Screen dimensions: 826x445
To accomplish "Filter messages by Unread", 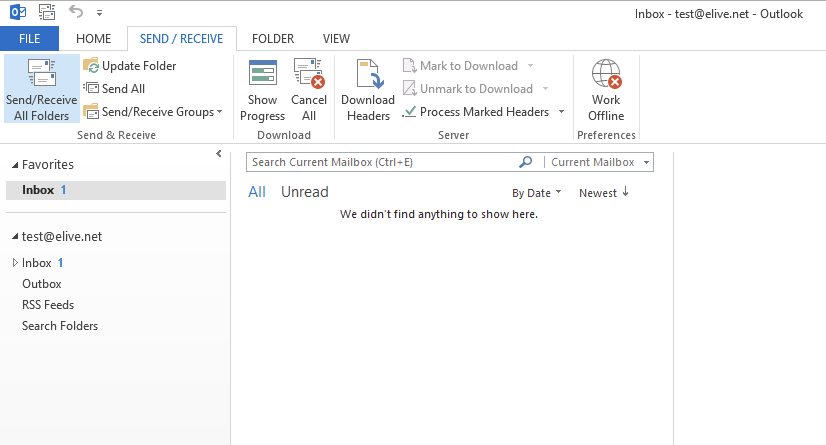I will (x=304, y=192).
